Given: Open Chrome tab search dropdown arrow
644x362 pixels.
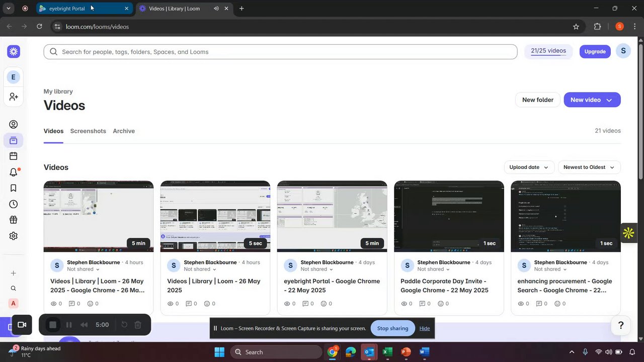Looking at the screenshot, I should coord(9,9).
